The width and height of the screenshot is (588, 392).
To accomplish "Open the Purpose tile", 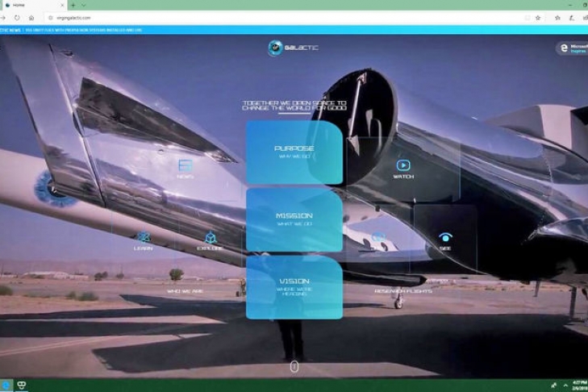I will [294, 152].
